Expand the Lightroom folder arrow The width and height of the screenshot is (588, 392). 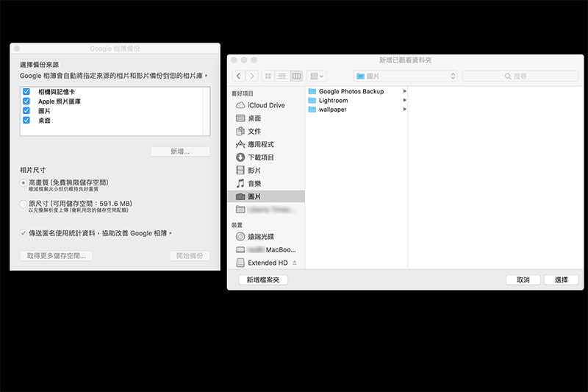pos(405,100)
